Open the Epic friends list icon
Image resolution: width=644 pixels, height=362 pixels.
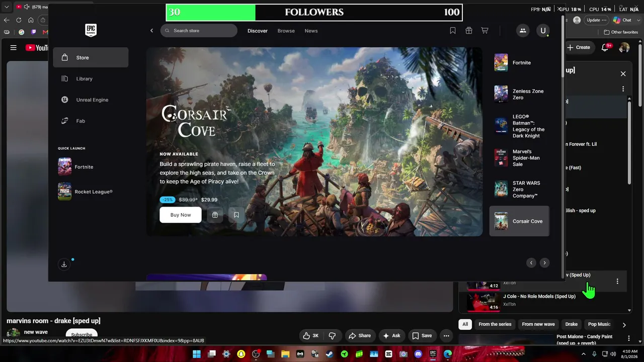pos(523,31)
